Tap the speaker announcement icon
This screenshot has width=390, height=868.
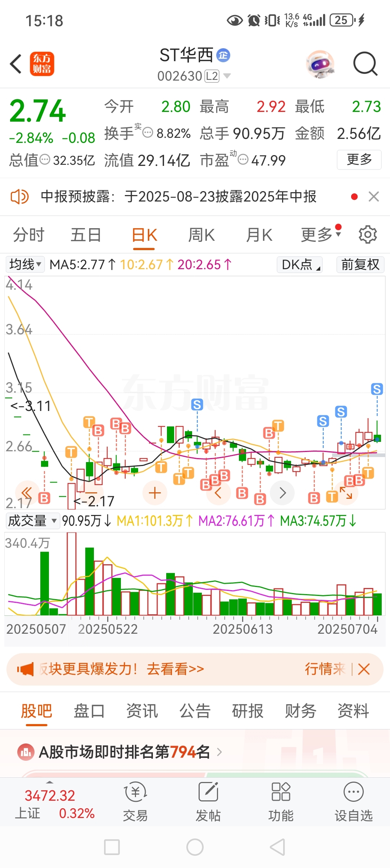tap(19, 197)
